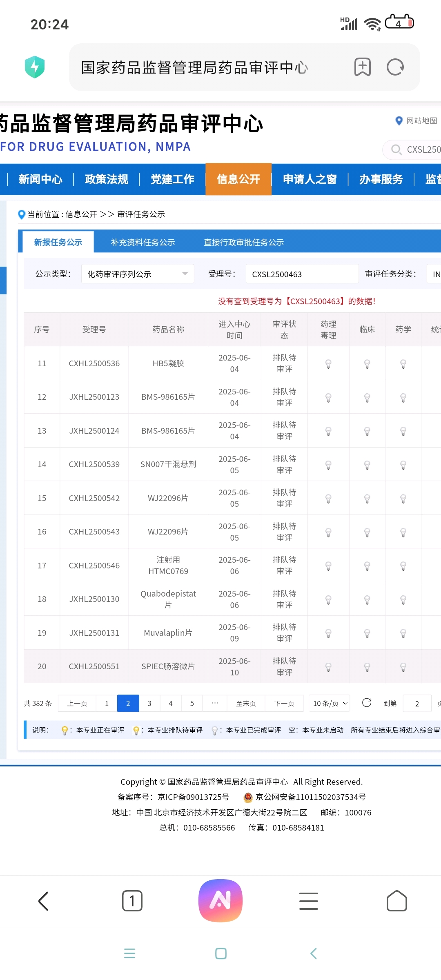Image resolution: width=441 pixels, height=980 pixels.
Task: Jump to 至末页 last page
Action: tap(246, 703)
